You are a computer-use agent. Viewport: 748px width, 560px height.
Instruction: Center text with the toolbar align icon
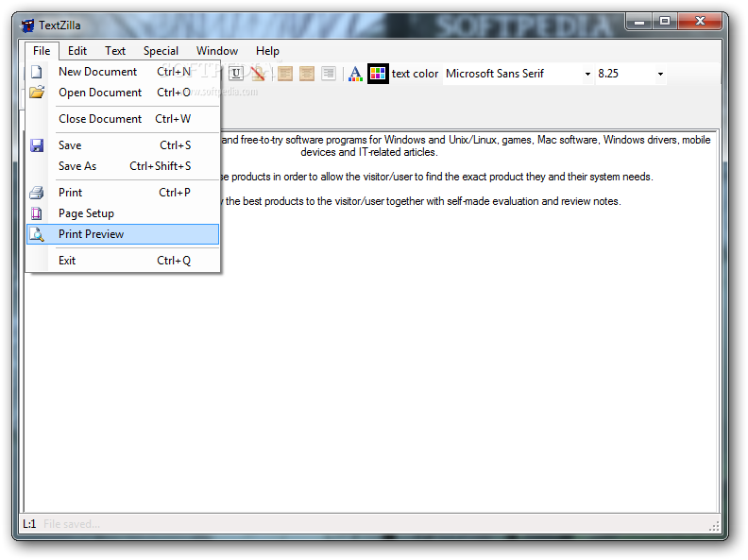[x=307, y=74]
